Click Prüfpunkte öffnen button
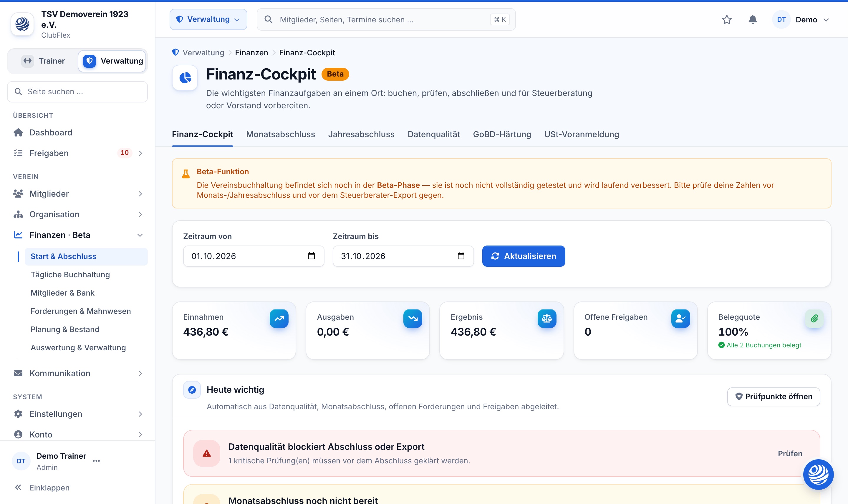 [774, 396]
